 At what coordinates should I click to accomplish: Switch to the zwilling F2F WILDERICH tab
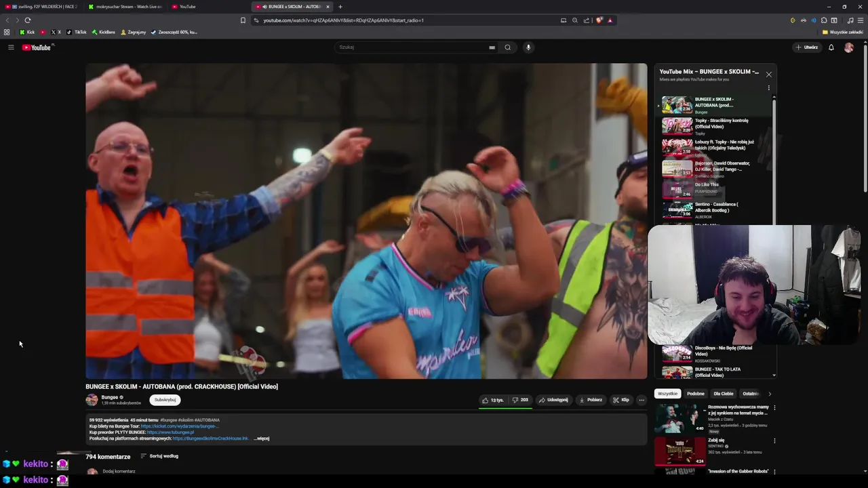44,7
